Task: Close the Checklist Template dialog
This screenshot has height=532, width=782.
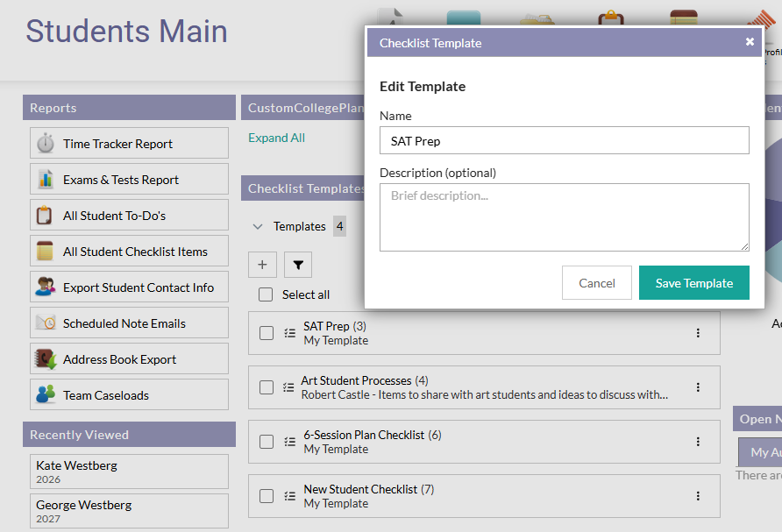Action: (750, 41)
